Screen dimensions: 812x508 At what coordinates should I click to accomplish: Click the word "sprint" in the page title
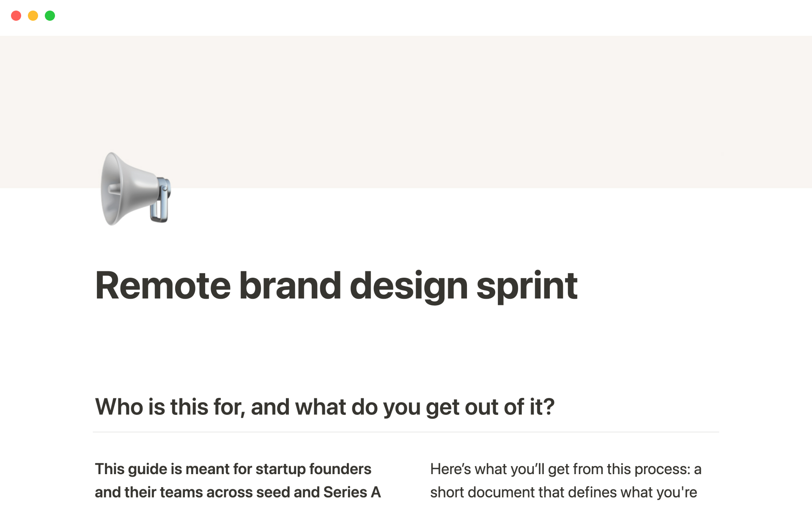pyautogui.click(x=527, y=286)
